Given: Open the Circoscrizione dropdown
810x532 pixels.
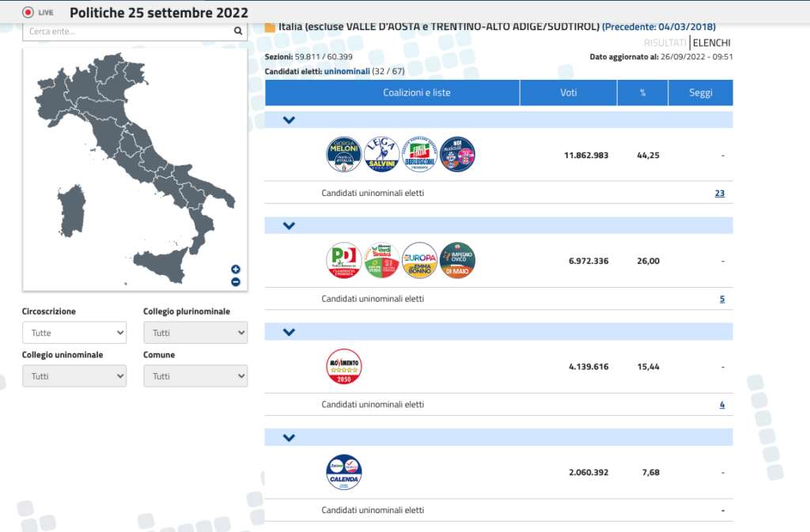Looking at the screenshot, I should 74,333.
